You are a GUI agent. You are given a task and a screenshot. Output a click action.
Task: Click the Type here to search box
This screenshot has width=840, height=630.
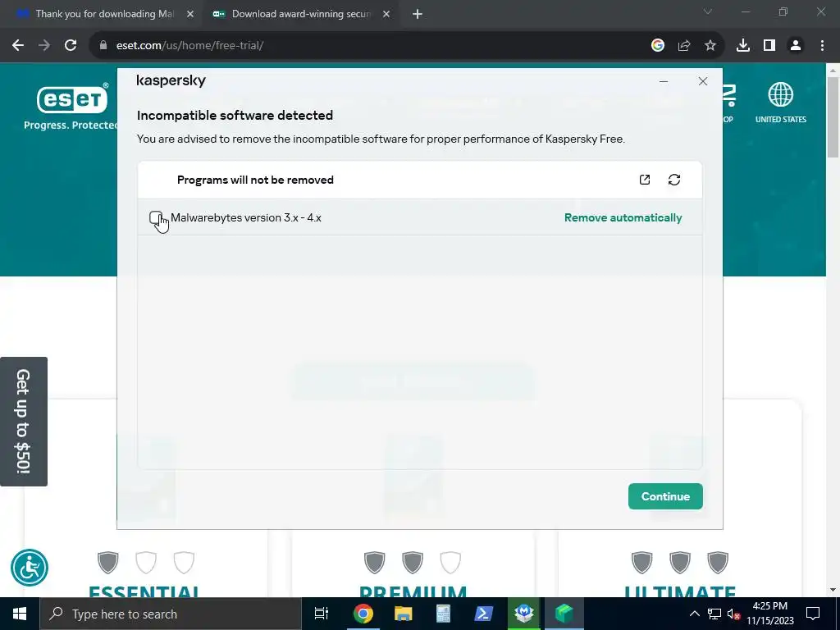point(171,614)
